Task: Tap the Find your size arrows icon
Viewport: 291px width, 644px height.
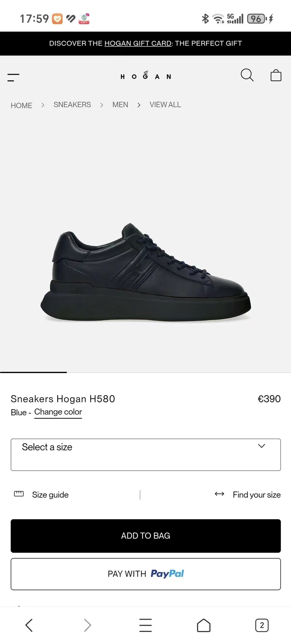Action: [220, 494]
